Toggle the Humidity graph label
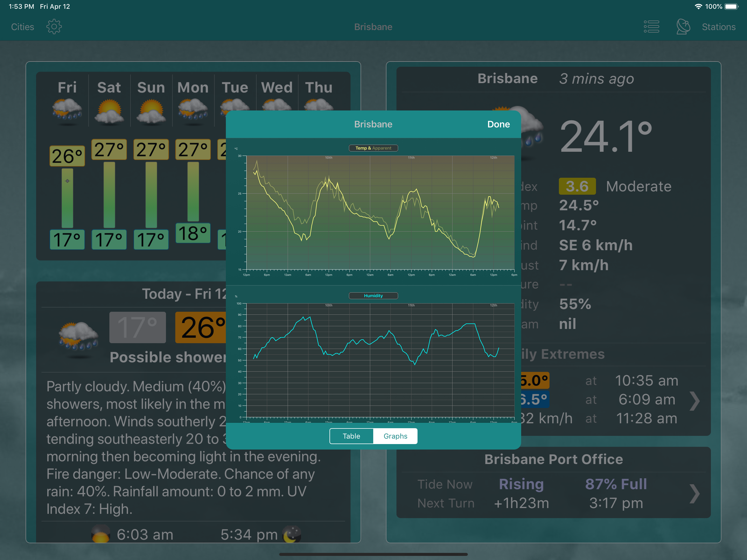This screenshot has width=747, height=560. coord(373,296)
